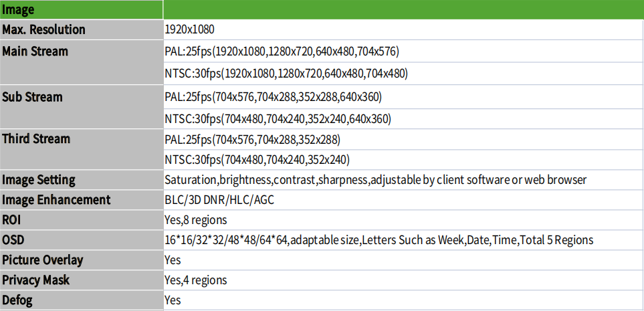Select the Main Stream PAL:25fps row
This screenshot has width=644, height=311.
pos(403,51)
